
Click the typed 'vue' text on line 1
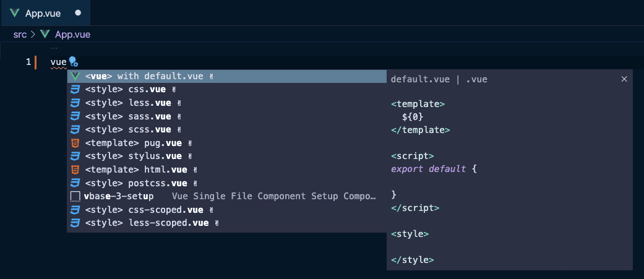pos(58,62)
